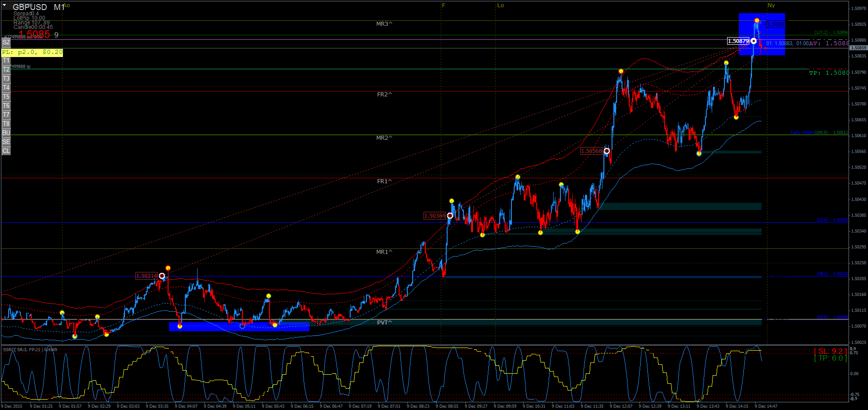The image size is (868, 410).
Task: Click the T5 panel button
Action: click(6, 97)
